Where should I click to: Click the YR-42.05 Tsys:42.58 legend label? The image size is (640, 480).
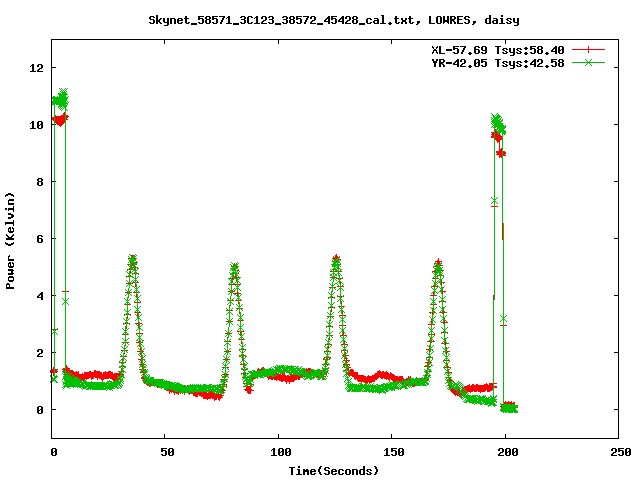(x=498, y=63)
